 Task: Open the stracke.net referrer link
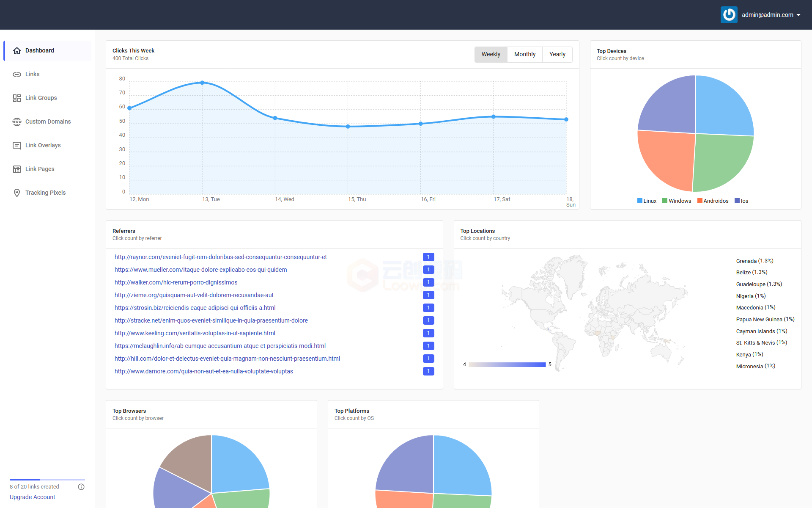[211, 320]
